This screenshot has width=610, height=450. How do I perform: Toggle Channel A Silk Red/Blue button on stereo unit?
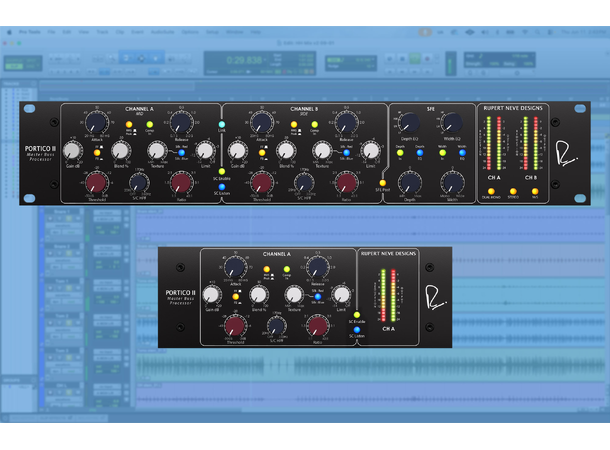(x=181, y=152)
